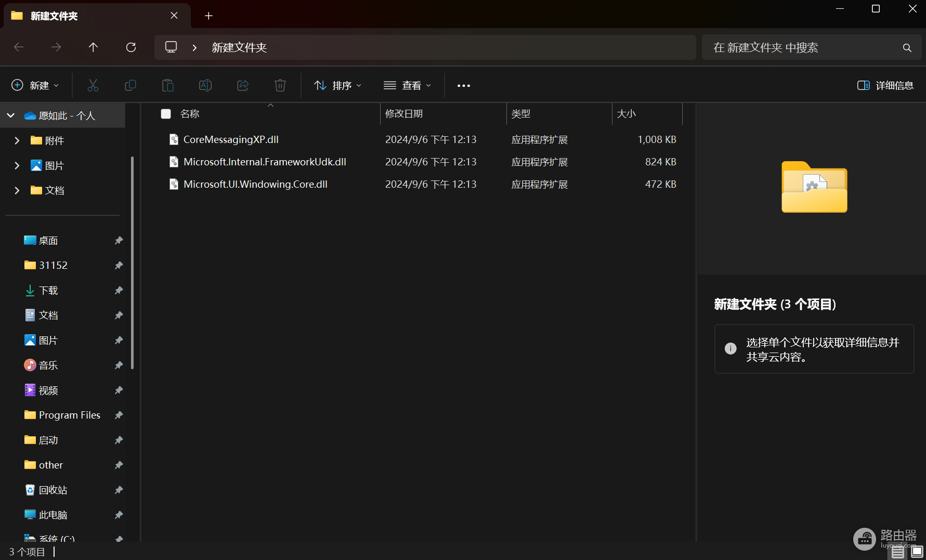926x560 pixels.
Task: Open the 新建 new item menu
Action: [35, 85]
